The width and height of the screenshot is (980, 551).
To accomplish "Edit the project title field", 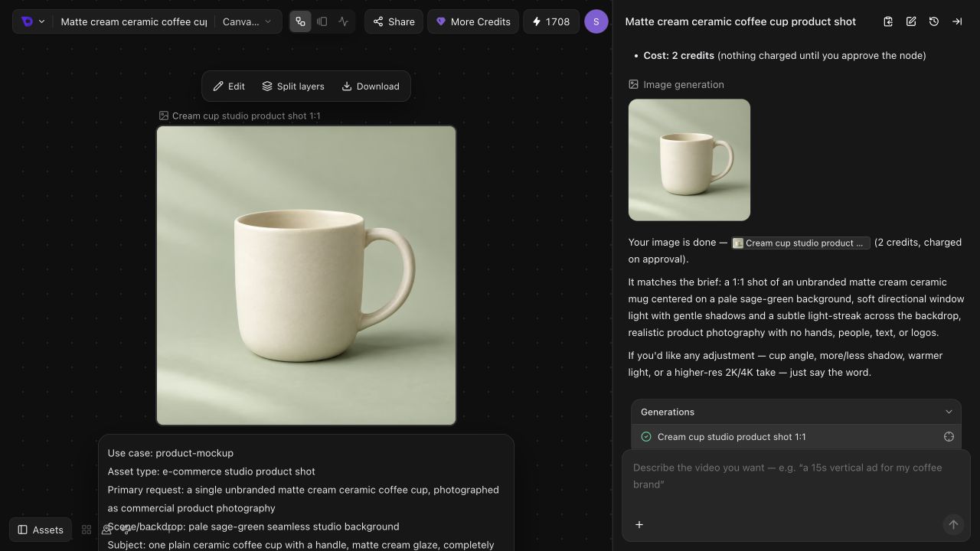I will click(x=133, y=21).
